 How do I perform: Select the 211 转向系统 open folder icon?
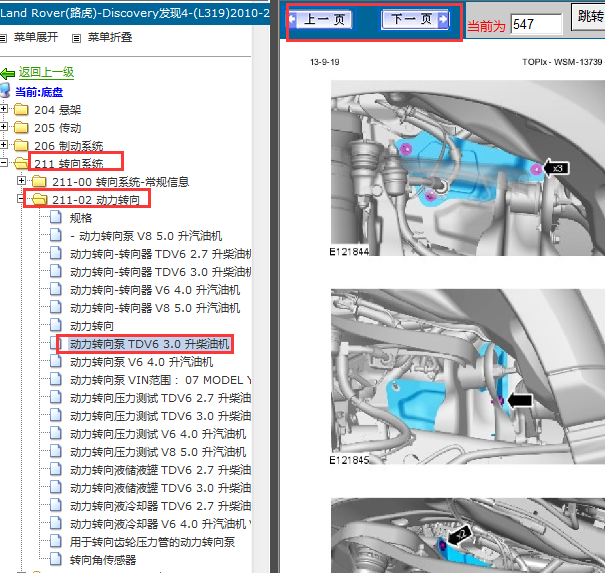(x=22, y=163)
